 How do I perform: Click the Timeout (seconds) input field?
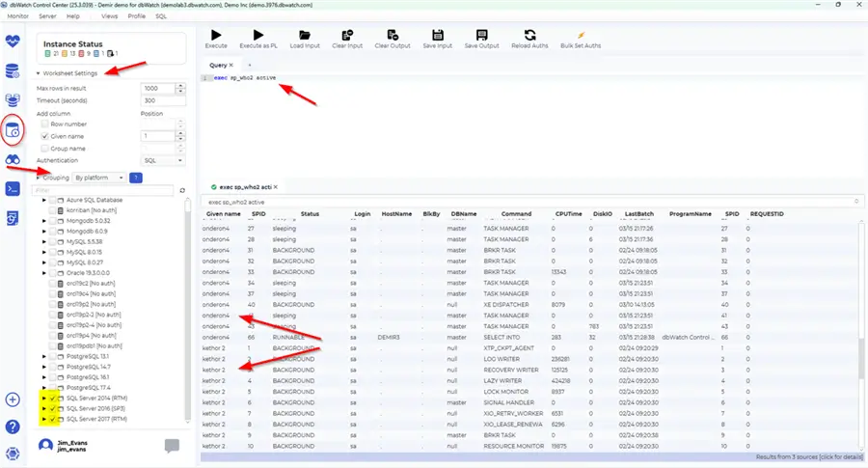163,100
